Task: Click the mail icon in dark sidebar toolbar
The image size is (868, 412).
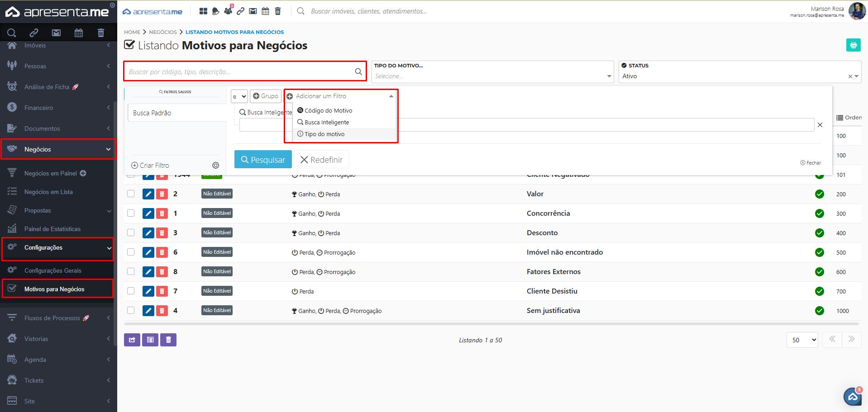Action: pos(56,33)
